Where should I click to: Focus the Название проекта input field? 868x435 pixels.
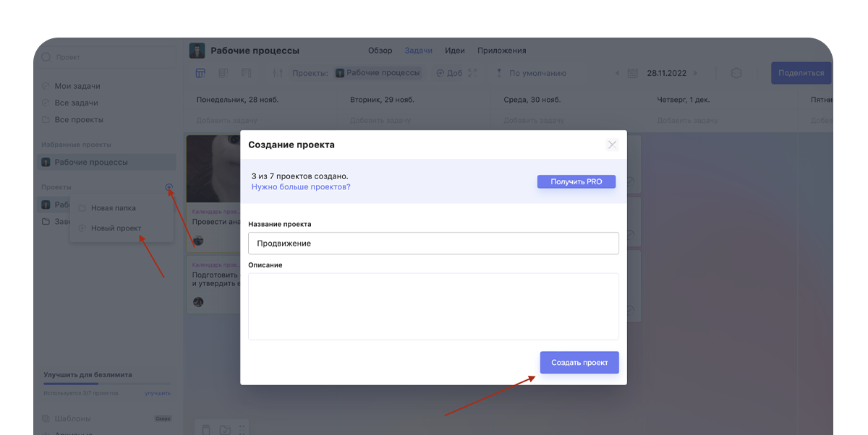[x=433, y=244]
